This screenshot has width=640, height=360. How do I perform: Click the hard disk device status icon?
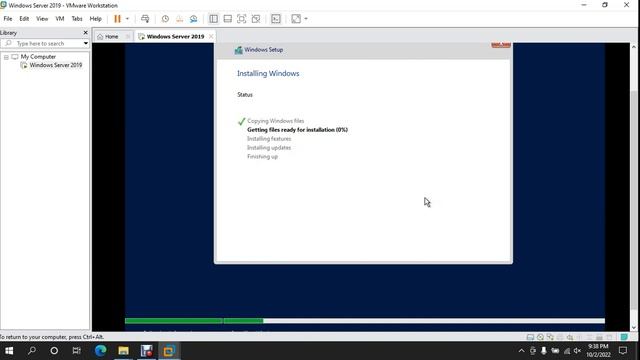tap(530, 337)
